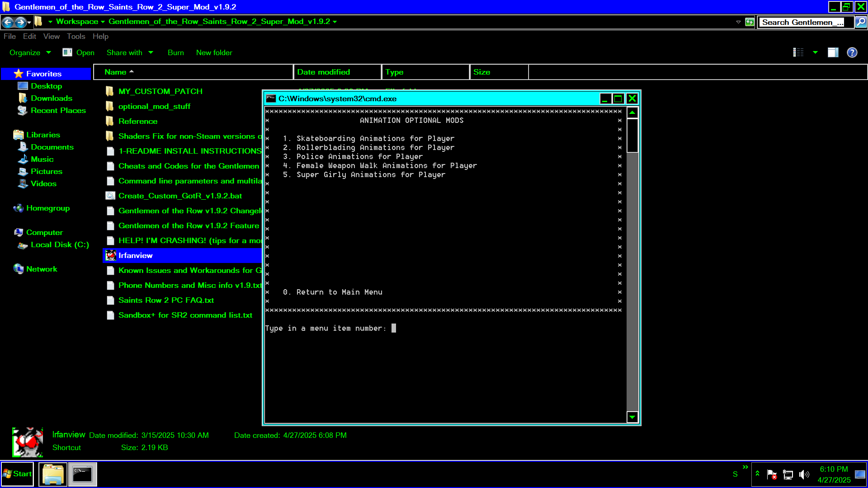
Task: Click the Explorer taskbar icon
Action: pos(53,474)
